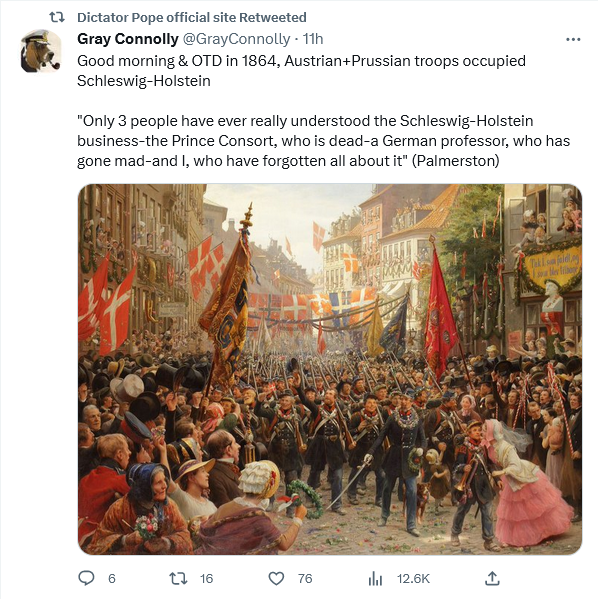Click the reply speech bubble icon
Image resolution: width=598 pixels, height=599 pixels.
(x=86, y=578)
